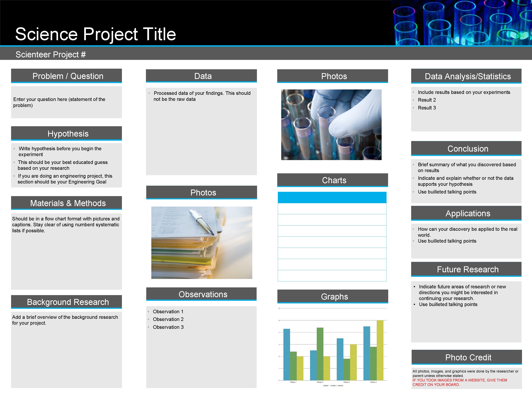
Task: Click the Materials & Methods header
Action: [x=68, y=203]
